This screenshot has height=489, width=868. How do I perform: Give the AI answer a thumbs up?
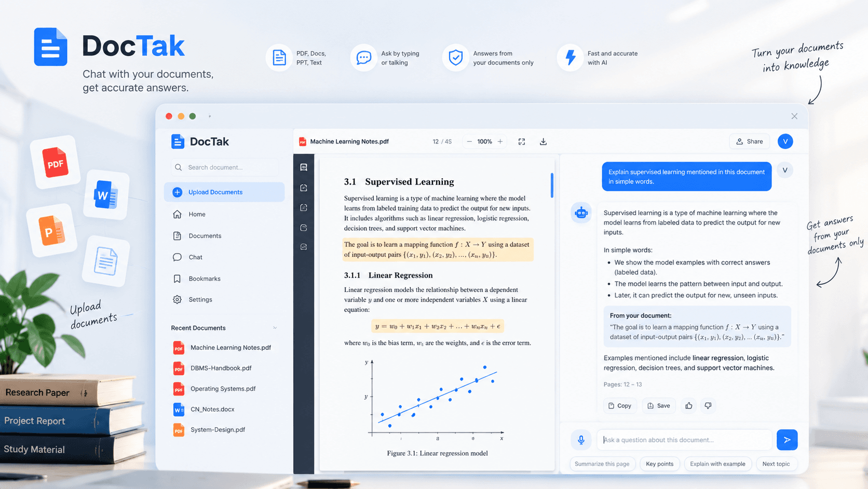pyautogui.click(x=689, y=405)
